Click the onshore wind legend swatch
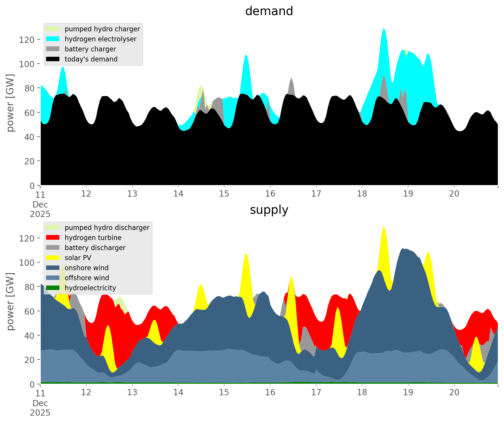This screenshot has width=504, height=423. (x=53, y=268)
